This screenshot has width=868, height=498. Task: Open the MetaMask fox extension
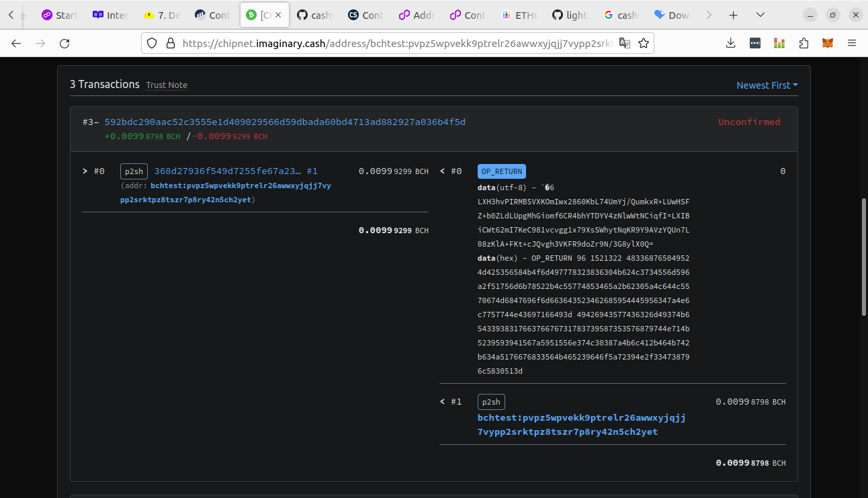point(828,43)
